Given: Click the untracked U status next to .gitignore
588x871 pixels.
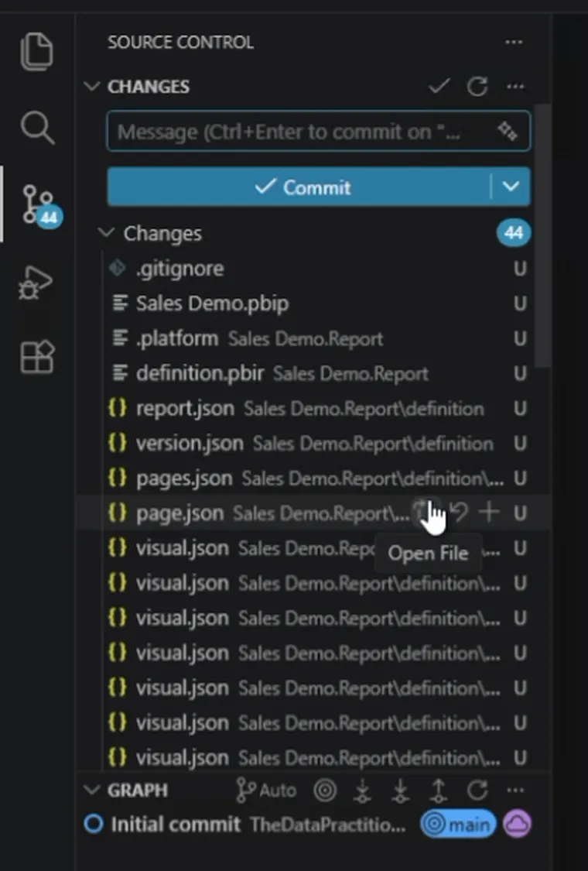Looking at the screenshot, I should click(520, 269).
